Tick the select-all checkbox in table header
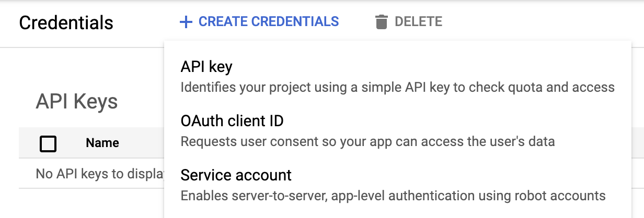 (x=48, y=143)
